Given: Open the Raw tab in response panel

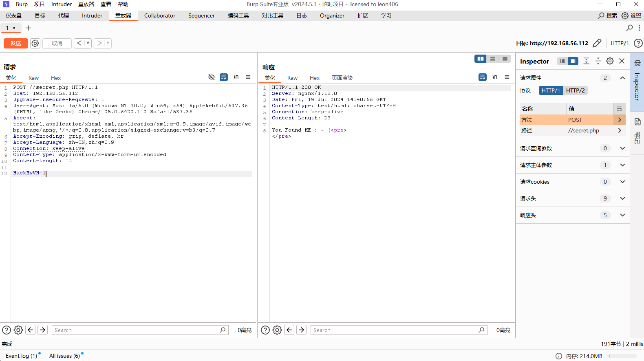Looking at the screenshot, I should click(292, 78).
